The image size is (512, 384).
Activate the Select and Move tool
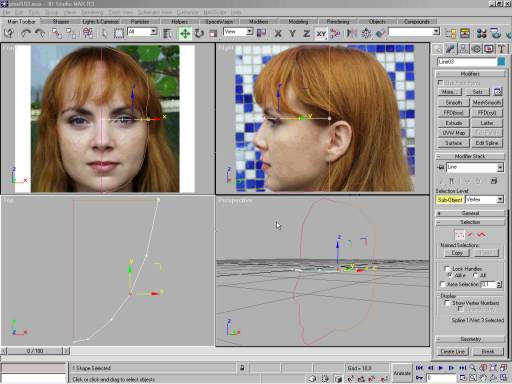tap(185, 33)
